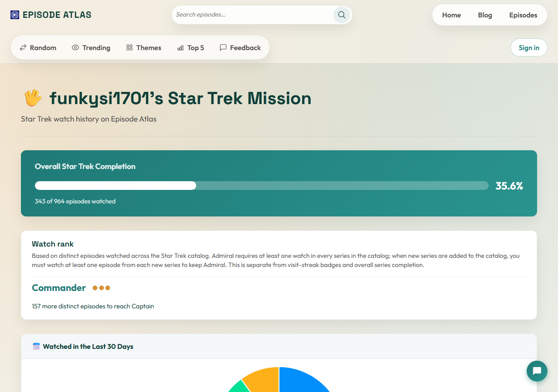Click the Watch rank heading
The width and height of the screenshot is (558, 392).
(53, 244)
